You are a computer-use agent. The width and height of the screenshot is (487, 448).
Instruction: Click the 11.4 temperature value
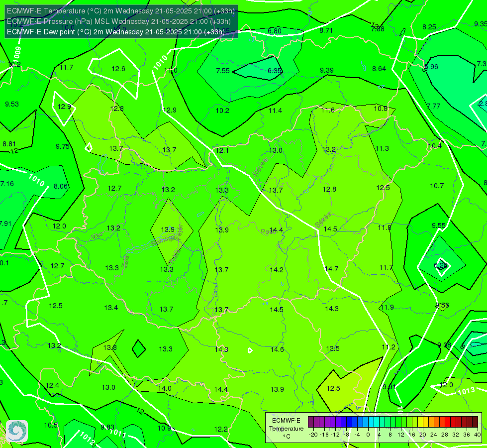pyautogui.click(x=275, y=111)
